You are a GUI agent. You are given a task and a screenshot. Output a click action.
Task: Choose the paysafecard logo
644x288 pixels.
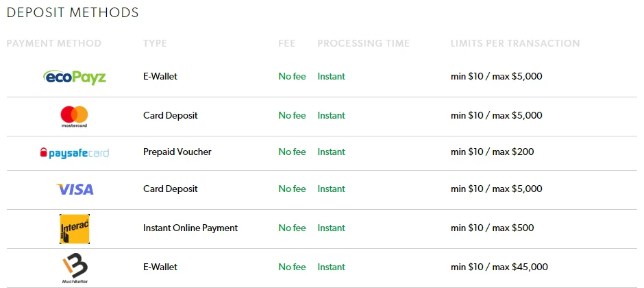pyautogui.click(x=75, y=153)
